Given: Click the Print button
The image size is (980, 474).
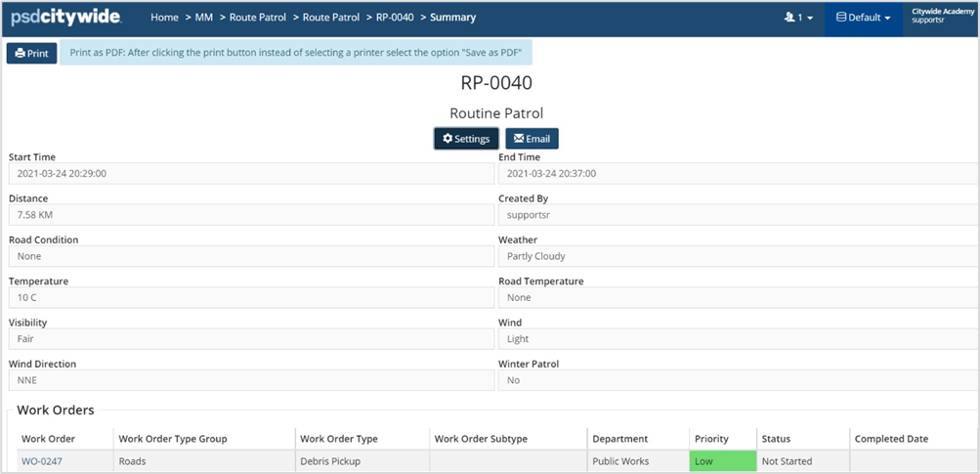Looking at the screenshot, I should click(x=32, y=53).
